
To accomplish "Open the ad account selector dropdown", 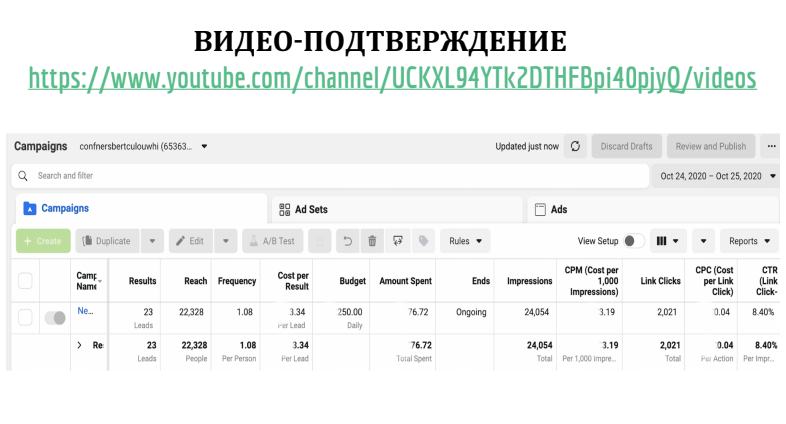I will point(144,146).
